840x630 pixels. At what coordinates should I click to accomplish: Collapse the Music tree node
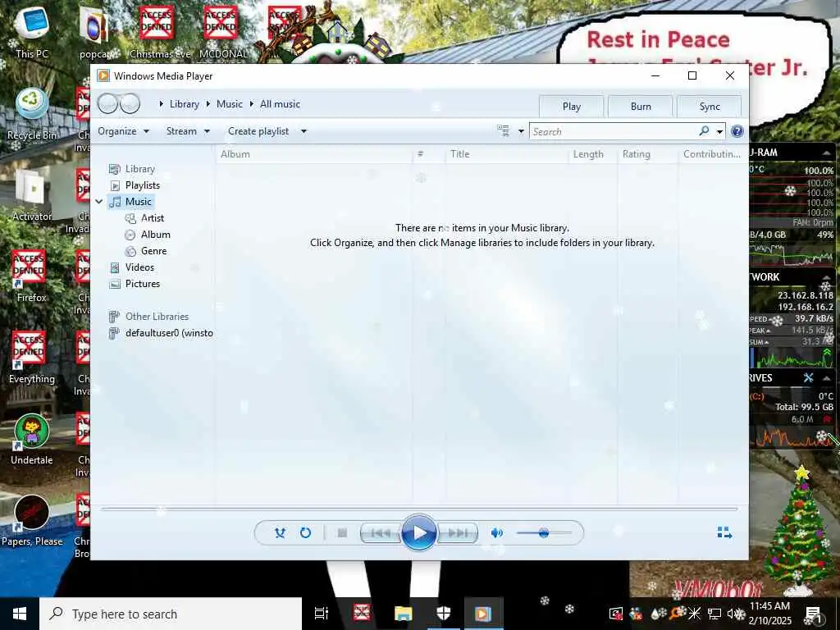(x=99, y=202)
